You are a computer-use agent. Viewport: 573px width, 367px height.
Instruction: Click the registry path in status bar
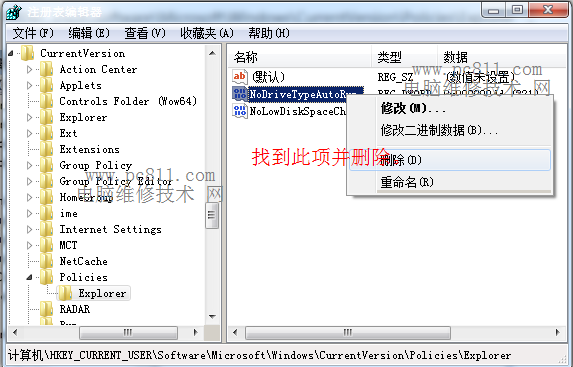pyautogui.click(x=259, y=355)
